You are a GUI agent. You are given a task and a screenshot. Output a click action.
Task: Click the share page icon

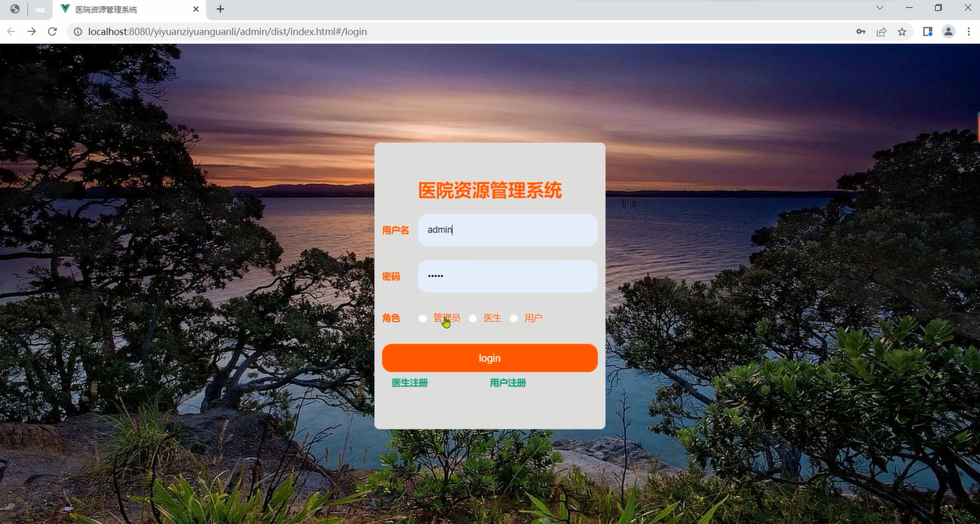[882, 32]
